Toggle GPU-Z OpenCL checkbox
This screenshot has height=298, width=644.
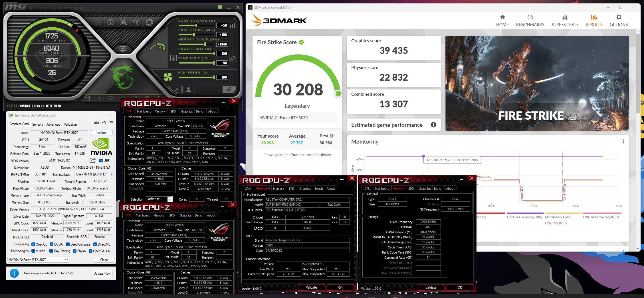coord(33,244)
